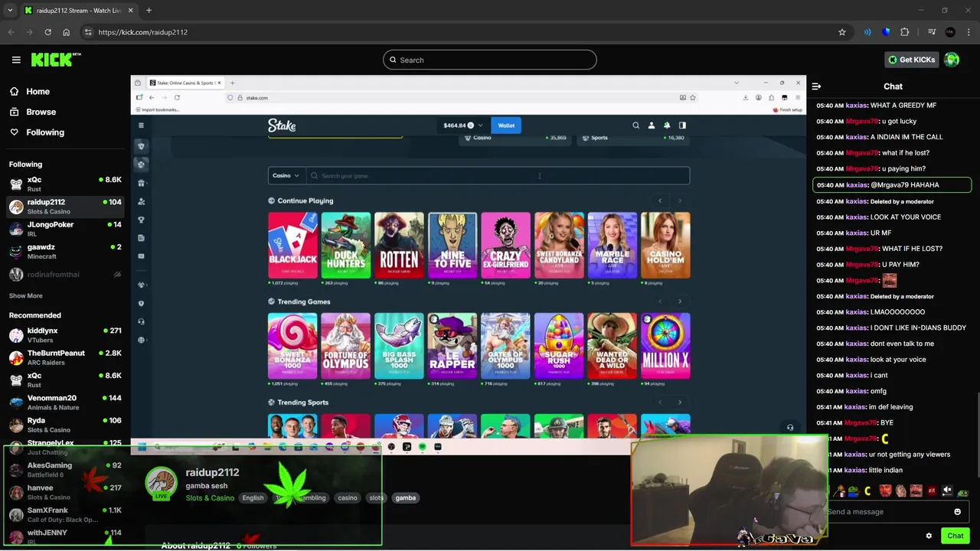This screenshot has height=551, width=980.
Task: Open a new browser tab
Action: click(x=149, y=11)
